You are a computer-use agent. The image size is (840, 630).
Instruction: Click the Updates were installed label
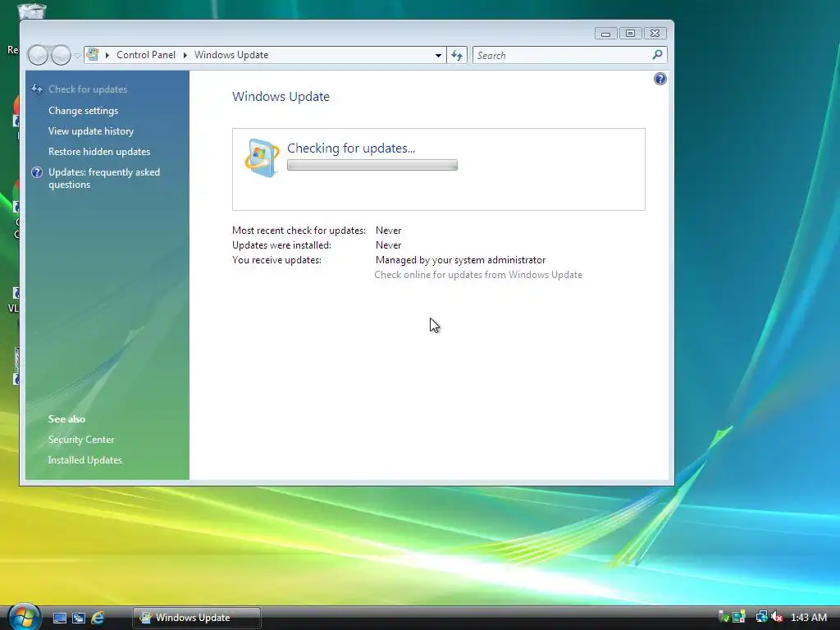281,245
